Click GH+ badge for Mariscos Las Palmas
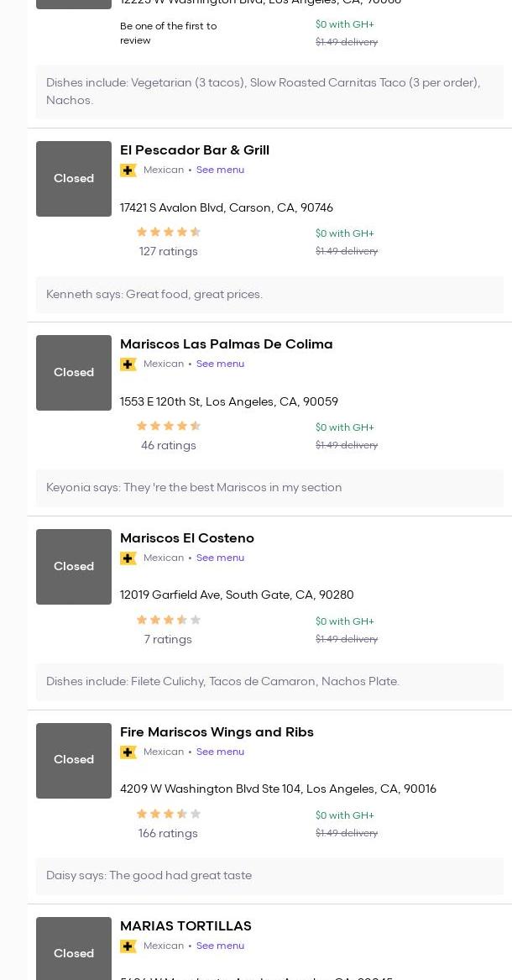 coord(128,364)
